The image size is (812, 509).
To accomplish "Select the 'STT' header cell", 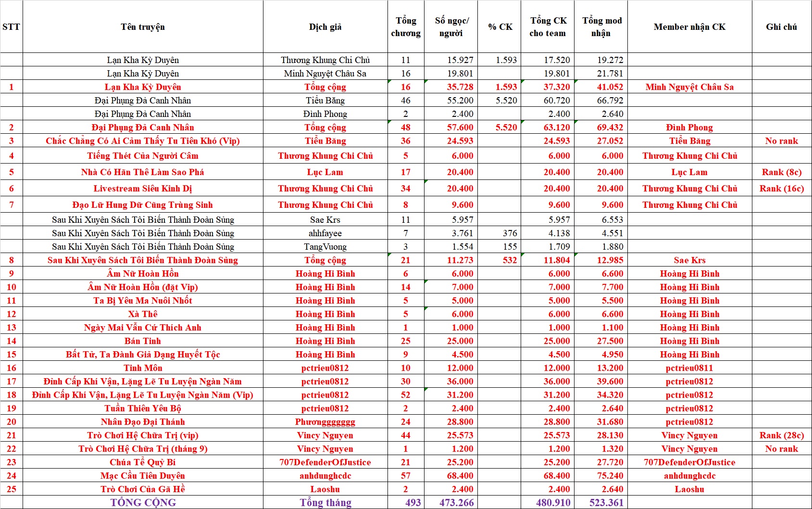I will coord(11,27).
